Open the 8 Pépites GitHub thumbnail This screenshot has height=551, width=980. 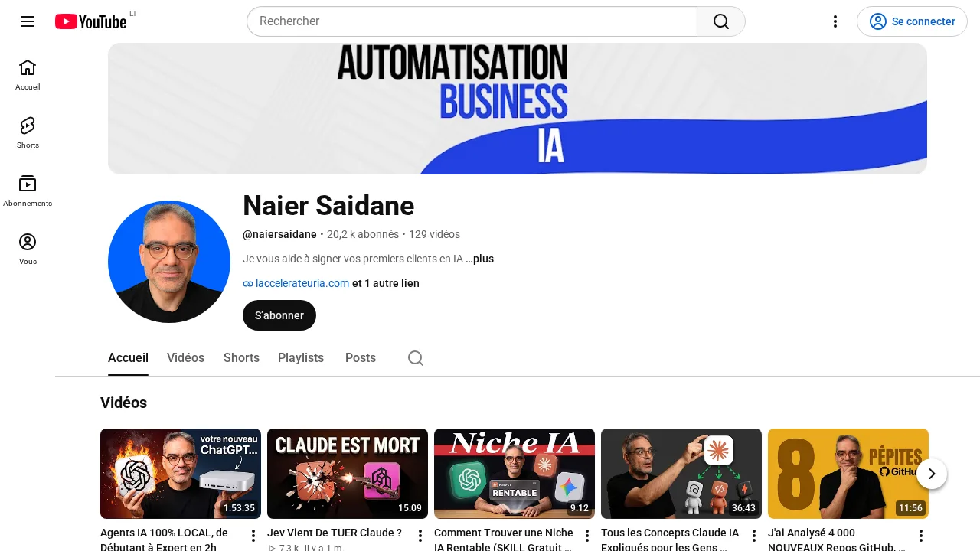click(x=848, y=474)
